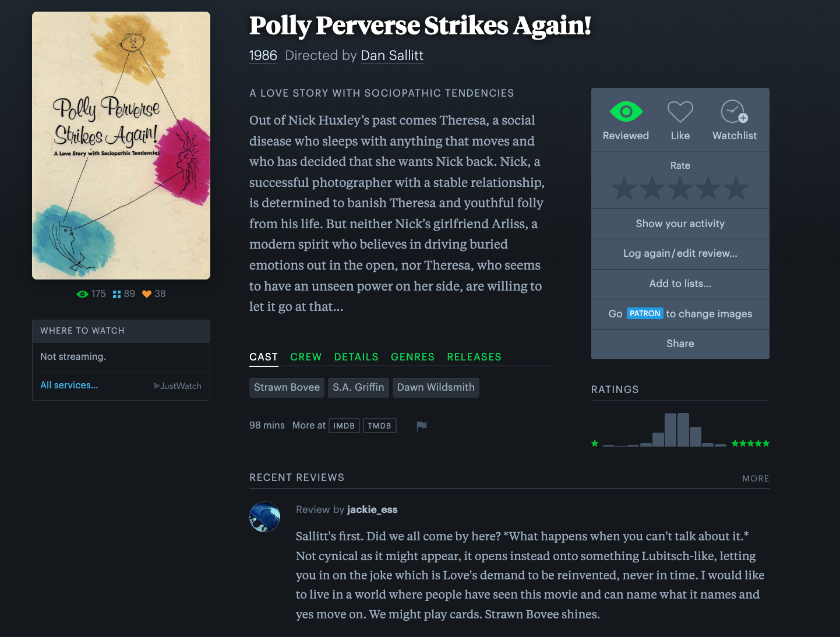Open the film poster image
Image resolution: width=840 pixels, height=637 pixels.
tap(121, 146)
